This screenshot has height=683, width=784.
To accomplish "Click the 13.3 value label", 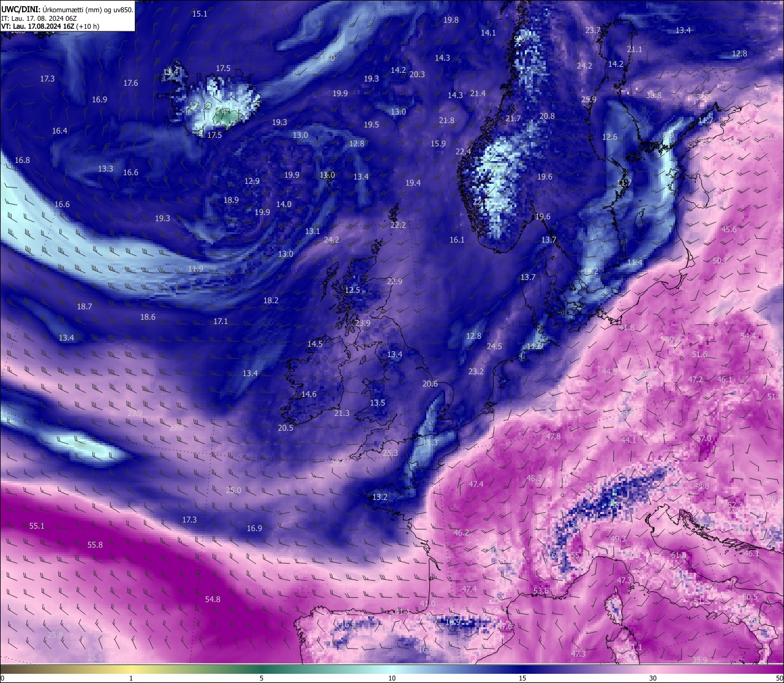I will pyautogui.click(x=105, y=168).
